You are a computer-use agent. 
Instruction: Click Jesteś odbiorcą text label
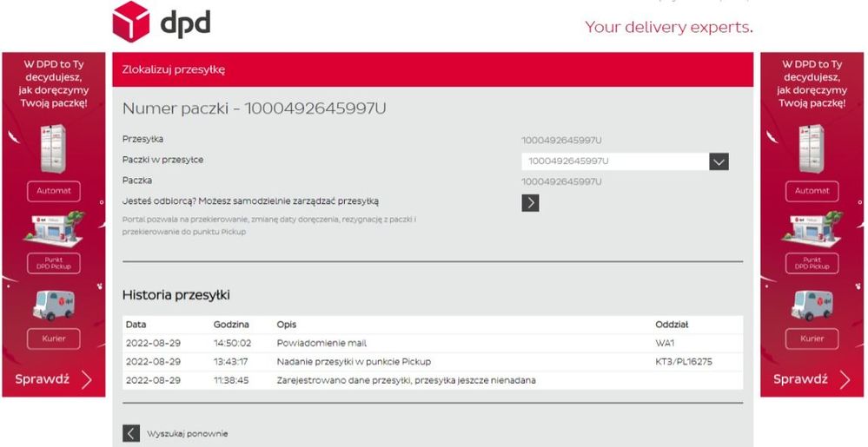point(250,201)
